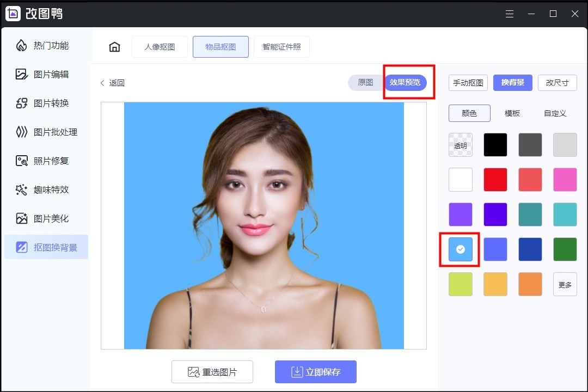This screenshot has height=392, width=588.
Task: Open the 更多 color options
Action: (x=565, y=284)
